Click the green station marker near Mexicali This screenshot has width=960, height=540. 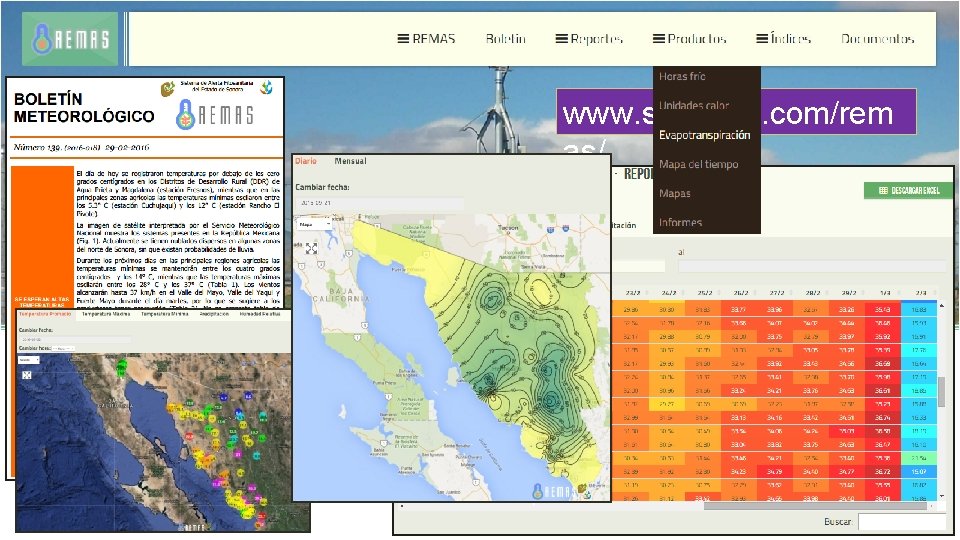(122, 366)
